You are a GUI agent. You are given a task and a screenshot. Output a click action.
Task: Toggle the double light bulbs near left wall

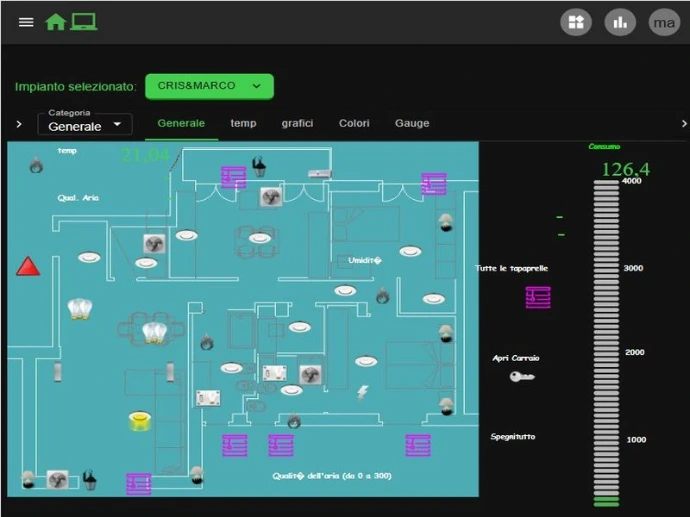(80, 309)
